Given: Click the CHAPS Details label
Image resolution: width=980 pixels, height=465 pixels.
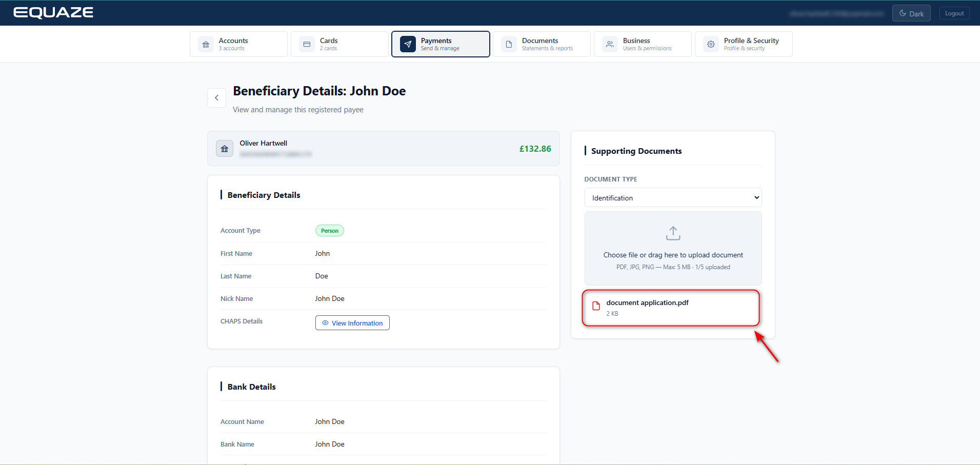Looking at the screenshot, I should point(241,321).
